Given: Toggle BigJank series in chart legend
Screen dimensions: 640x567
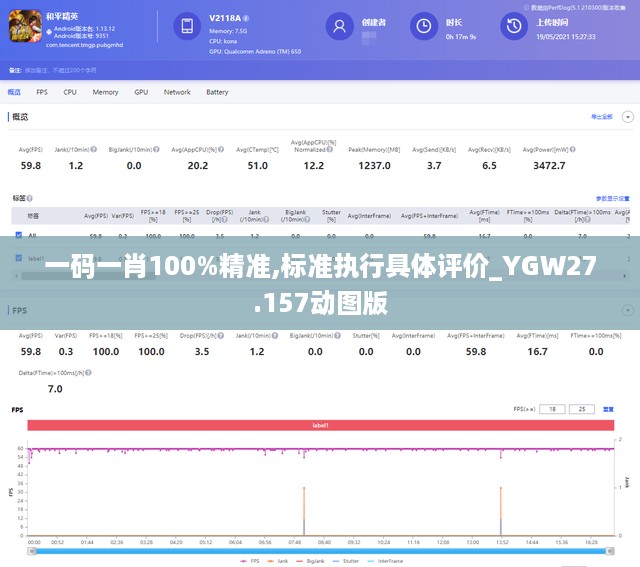Looking at the screenshot, I should pyautogui.click(x=315, y=561).
